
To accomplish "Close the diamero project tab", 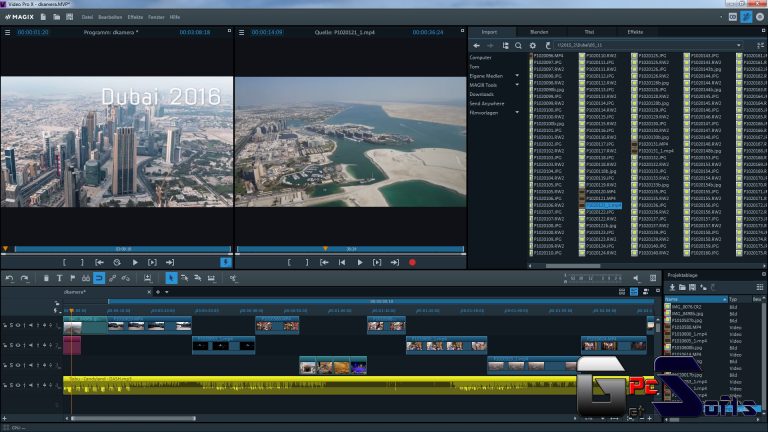I will pos(149,292).
